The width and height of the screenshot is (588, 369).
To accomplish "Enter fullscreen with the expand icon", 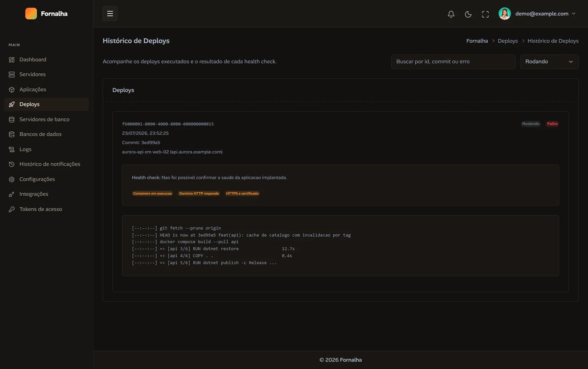I will (x=485, y=14).
